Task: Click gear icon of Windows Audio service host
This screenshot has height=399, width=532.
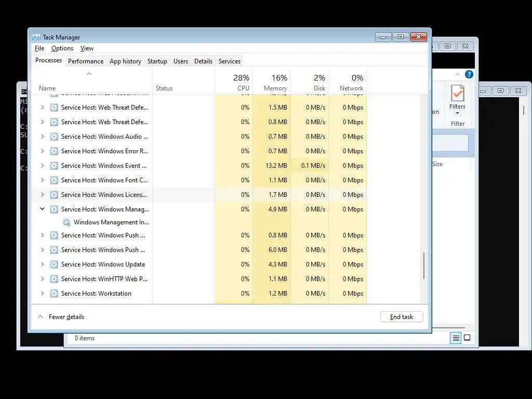Action: [54, 137]
